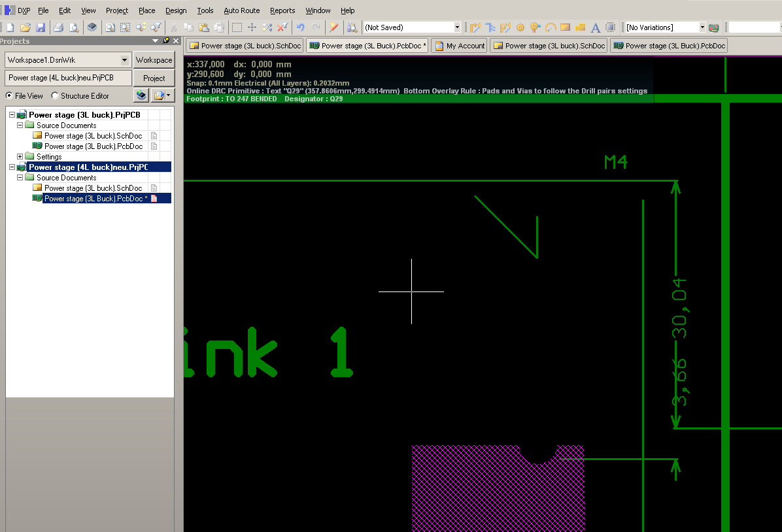This screenshot has width=782, height=532.
Task: Zoom to selected objects toolbar icon
Action: (x=141, y=27)
